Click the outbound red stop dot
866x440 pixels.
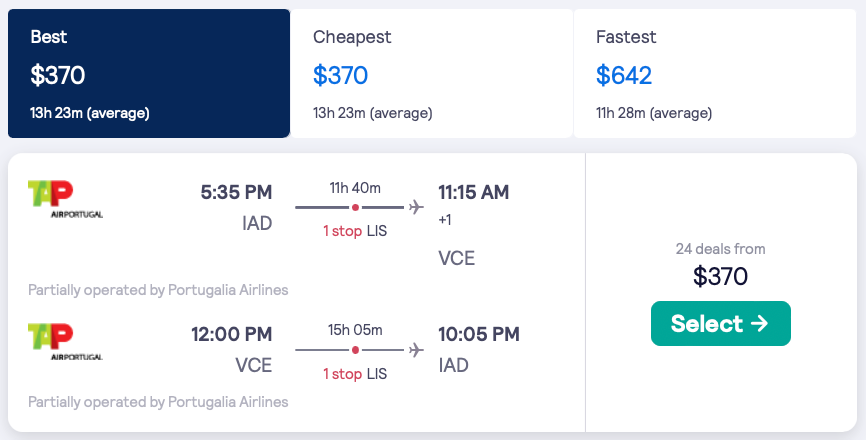tap(355, 208)
